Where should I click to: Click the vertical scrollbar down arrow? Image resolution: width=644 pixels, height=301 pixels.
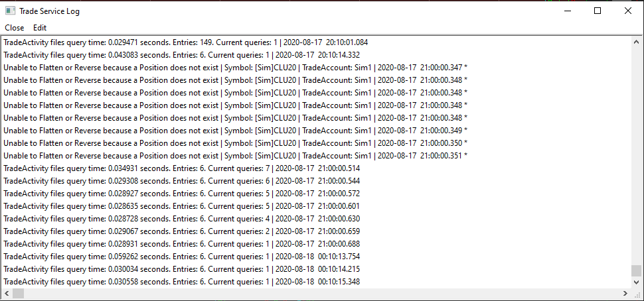tap(637, 282)
